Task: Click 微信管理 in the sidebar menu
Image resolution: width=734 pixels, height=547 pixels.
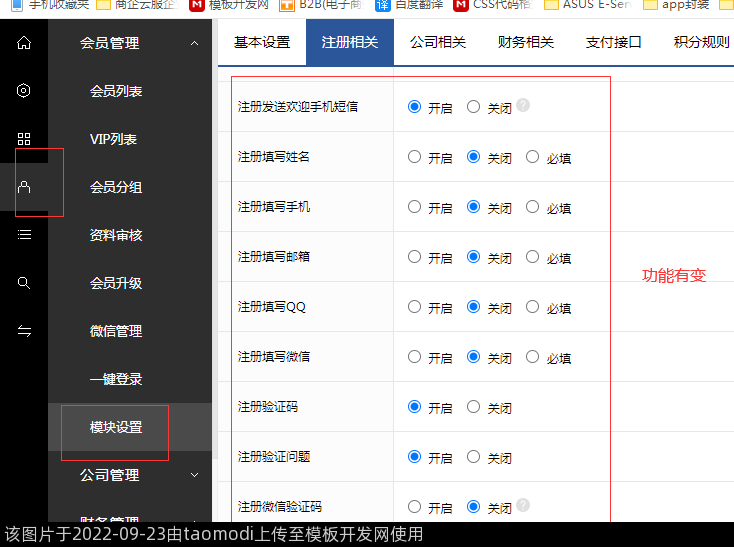Action: tap(116, 331)
